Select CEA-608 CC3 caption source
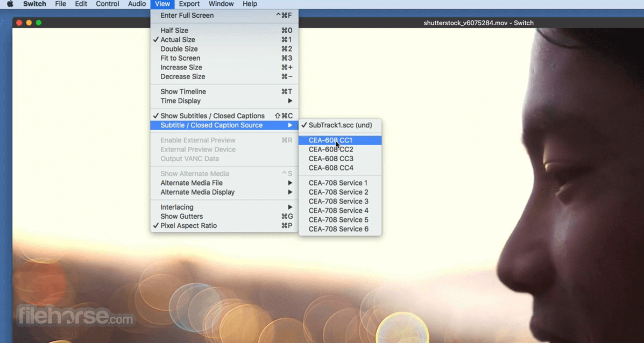The width and height of the screenshot is (644, 343). 340,159
